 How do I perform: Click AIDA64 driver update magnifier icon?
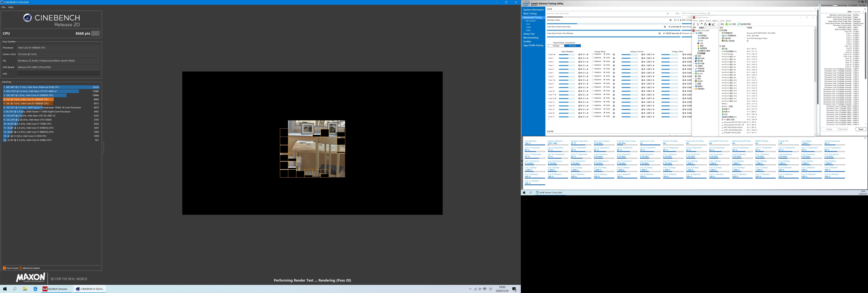click(739, 24)
